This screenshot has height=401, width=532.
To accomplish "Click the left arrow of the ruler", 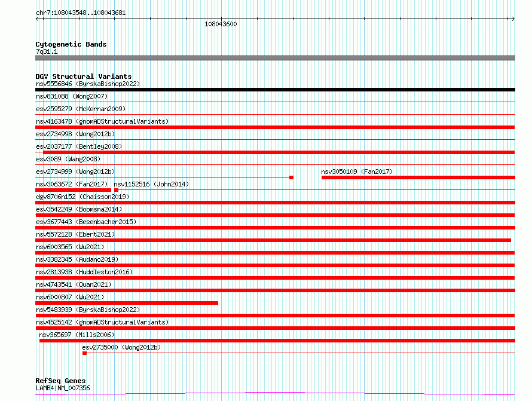I will 37,19.
